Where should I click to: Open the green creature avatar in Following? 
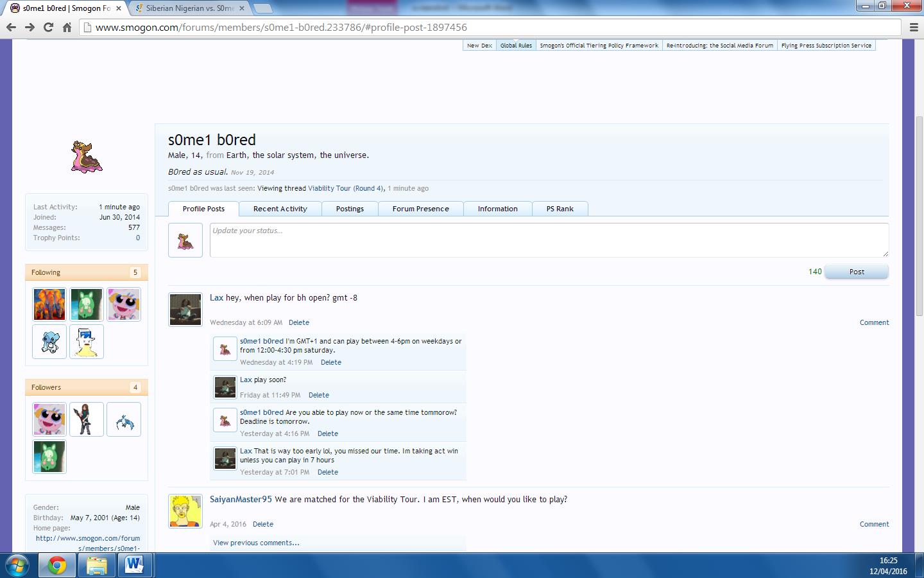[x=87, y=304]
